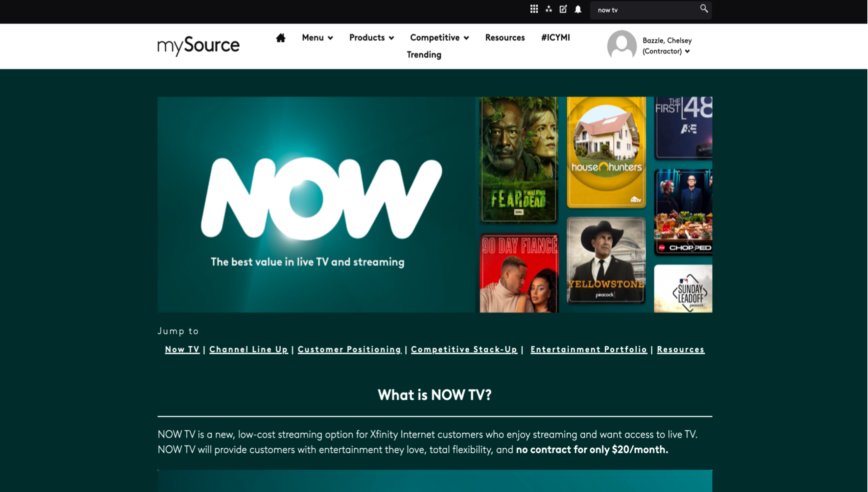Click the edit pencil icon
The height and width of the screenshot is (492, 868).
(563, 9)
